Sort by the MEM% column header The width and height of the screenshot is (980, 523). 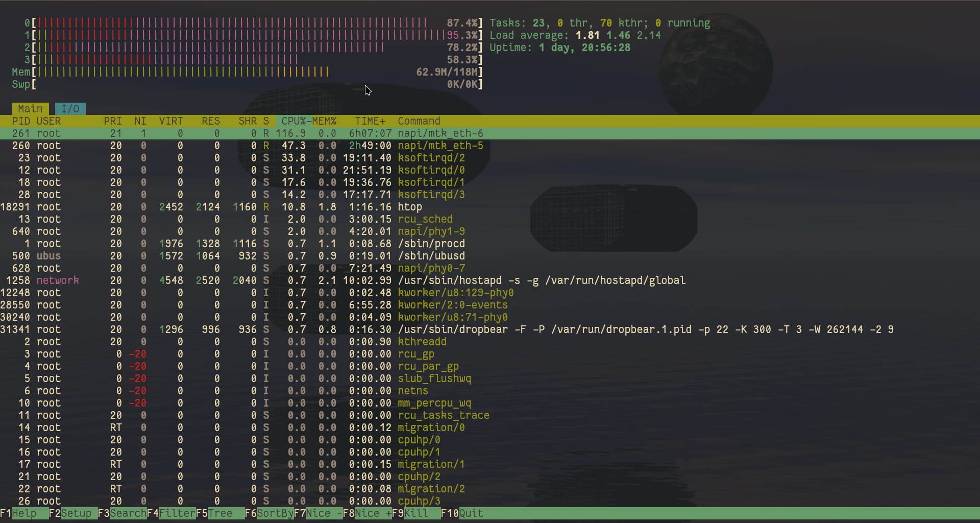(325, 121)
